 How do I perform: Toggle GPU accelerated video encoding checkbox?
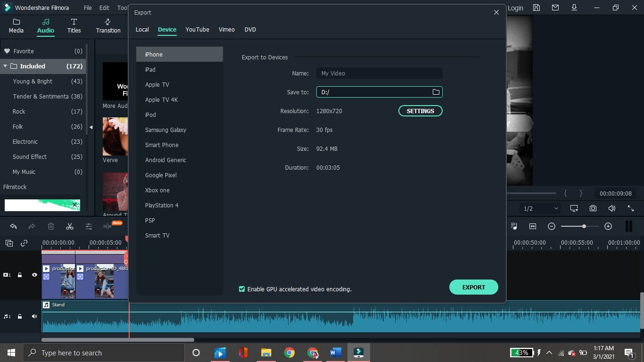tap(242, 289)
